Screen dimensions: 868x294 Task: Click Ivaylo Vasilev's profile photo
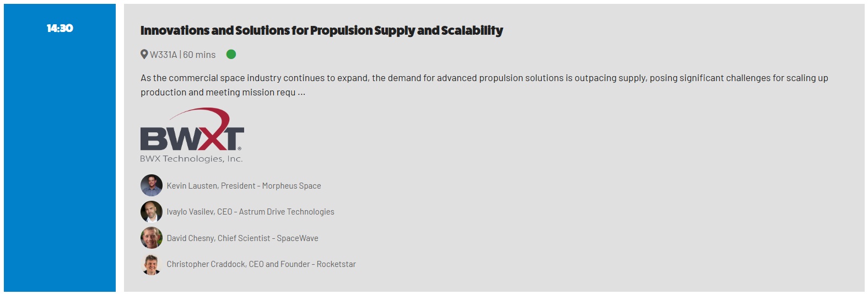click(152, 212)
